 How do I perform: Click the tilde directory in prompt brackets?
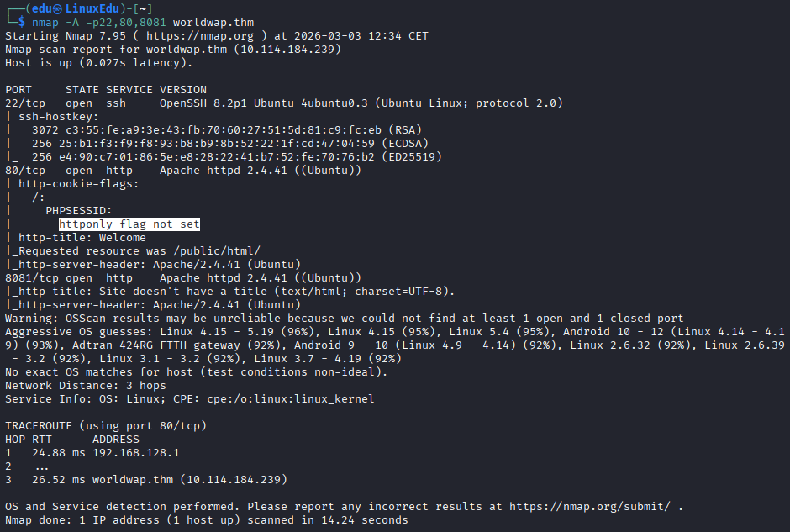tap(143, 8)
